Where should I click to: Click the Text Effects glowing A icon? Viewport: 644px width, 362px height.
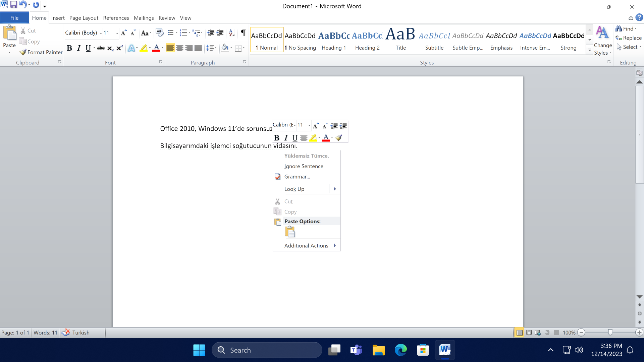click(131, 48)
